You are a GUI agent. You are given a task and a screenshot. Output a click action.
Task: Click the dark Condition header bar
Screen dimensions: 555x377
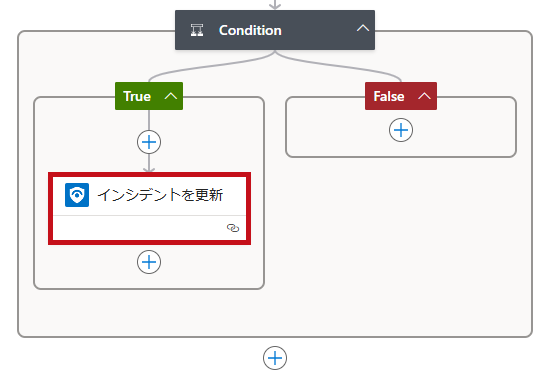pos(275,30)
